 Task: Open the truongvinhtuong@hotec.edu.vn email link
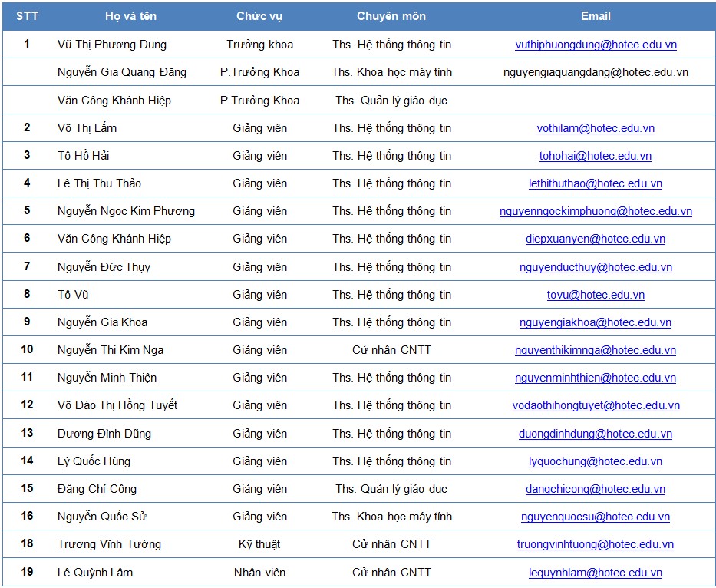click(x=596, y=544)
